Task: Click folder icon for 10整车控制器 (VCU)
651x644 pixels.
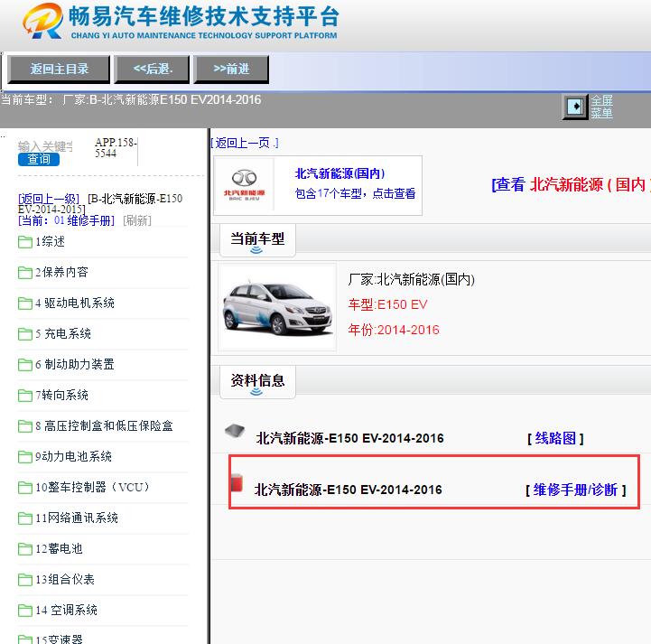Action: tap(25, 488)
